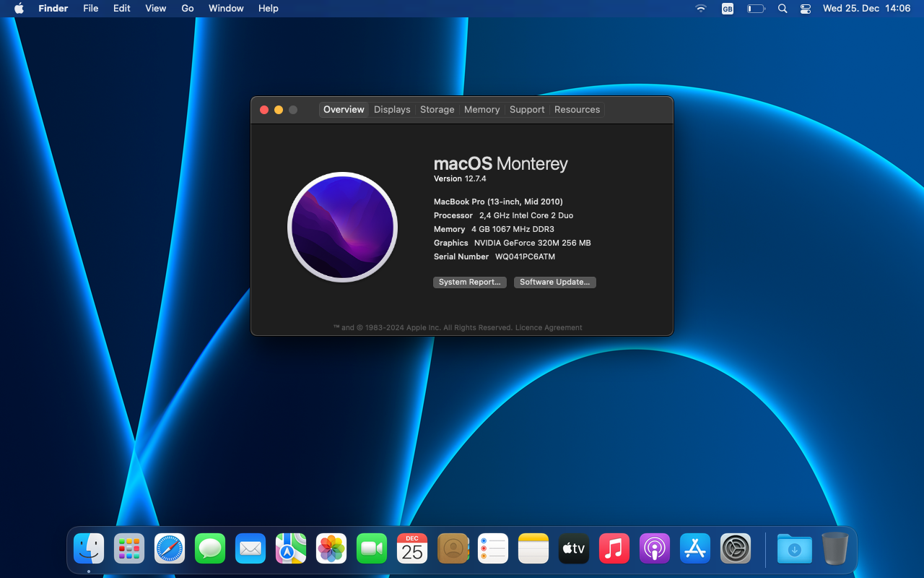Screen dimensions: 924x578
Task: Open the File menu
Action: (90, 9)
